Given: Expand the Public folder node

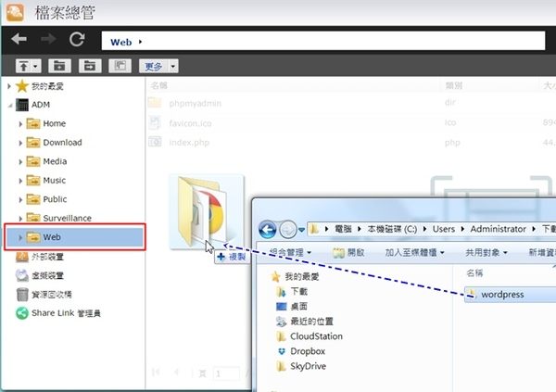Looking at the screenshot, I should coord(20,200).
